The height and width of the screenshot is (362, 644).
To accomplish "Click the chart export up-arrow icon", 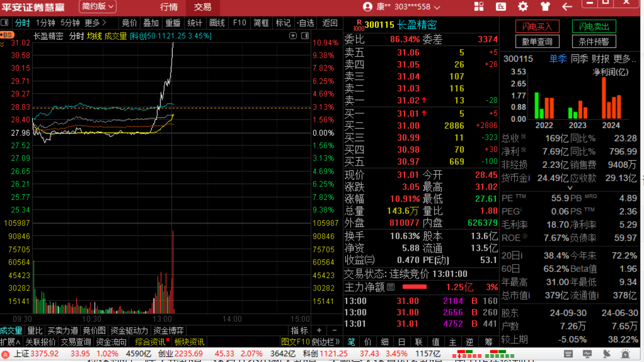I will pyautogui.click(x=293, y=36).
